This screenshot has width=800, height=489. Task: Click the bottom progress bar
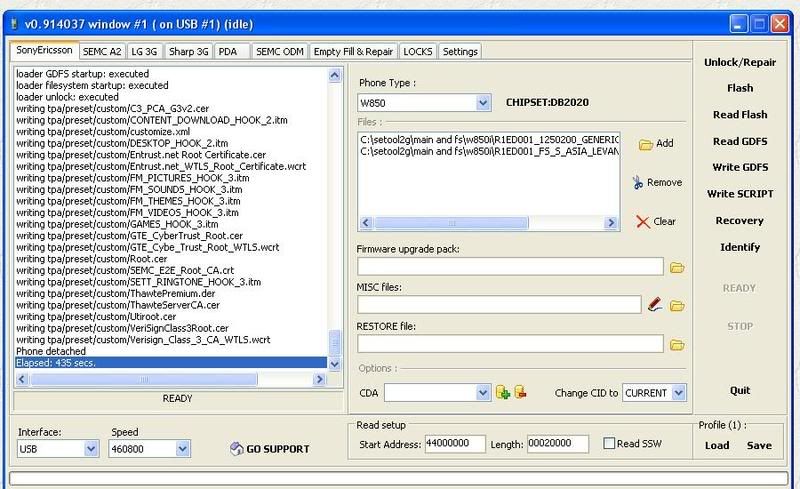point(398,478)
